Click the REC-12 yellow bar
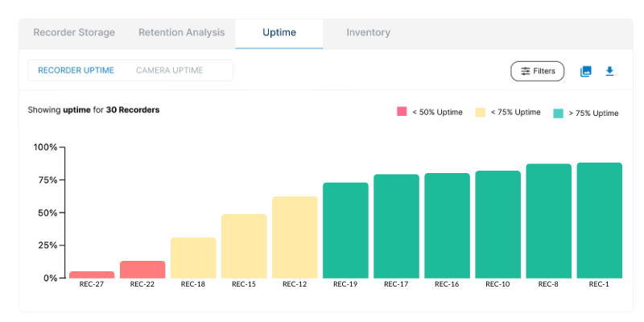This screenshot has width=644, height=322. click(x=295, y=237)
